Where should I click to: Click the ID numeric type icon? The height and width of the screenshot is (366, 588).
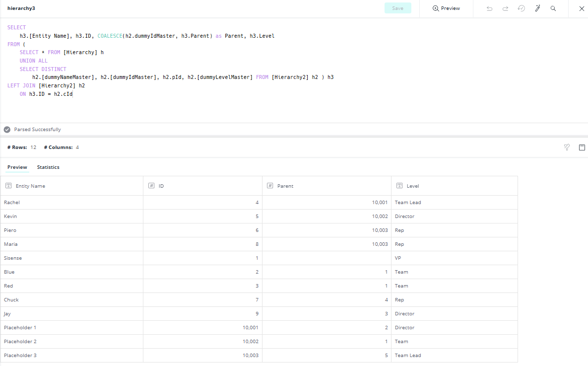point(151,186)
